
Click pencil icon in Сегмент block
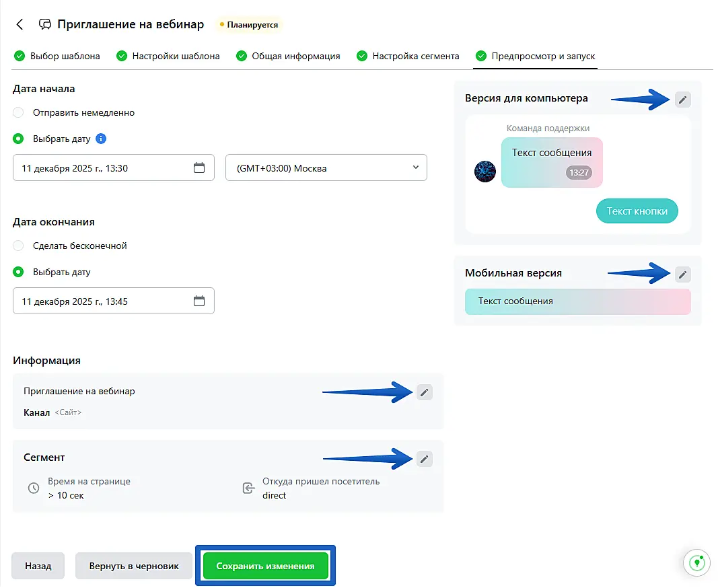(424, 459)
